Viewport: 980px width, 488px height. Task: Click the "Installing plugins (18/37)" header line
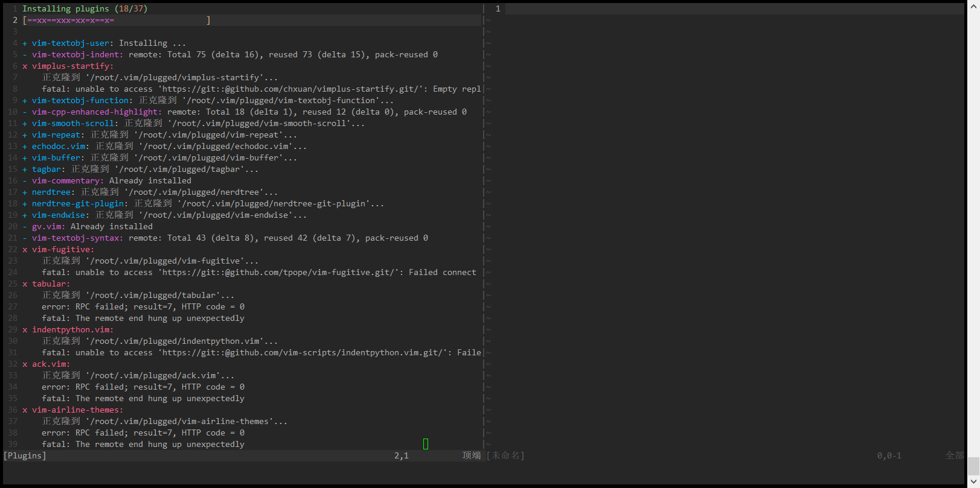coord(85,8)
